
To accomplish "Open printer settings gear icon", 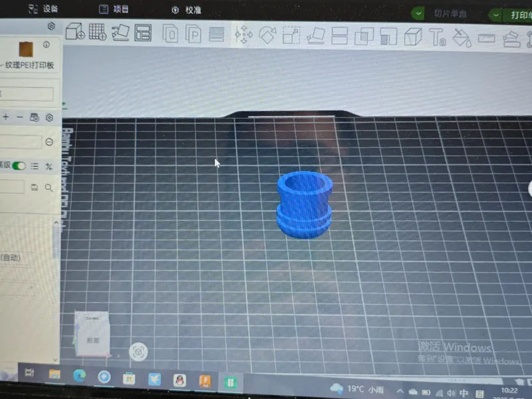I will (x=51, y=26).
